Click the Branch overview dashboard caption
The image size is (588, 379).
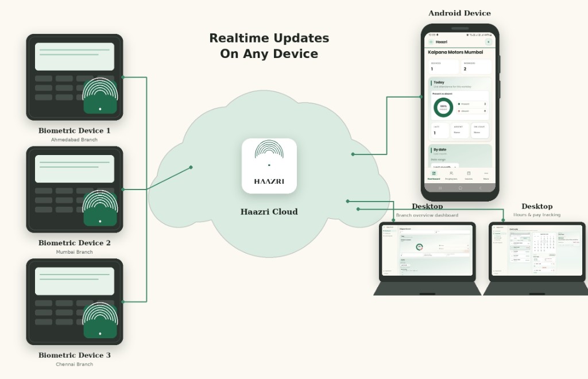(427, 215)
